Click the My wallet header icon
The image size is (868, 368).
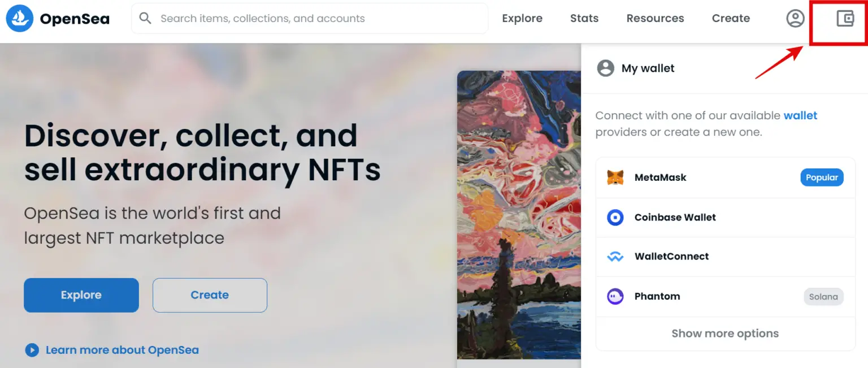point(605,68)
